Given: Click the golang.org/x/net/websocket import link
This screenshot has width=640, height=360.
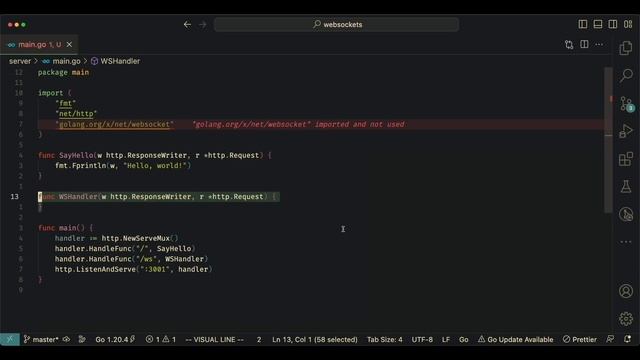Looking at the screenshot, I should point(114,124).
